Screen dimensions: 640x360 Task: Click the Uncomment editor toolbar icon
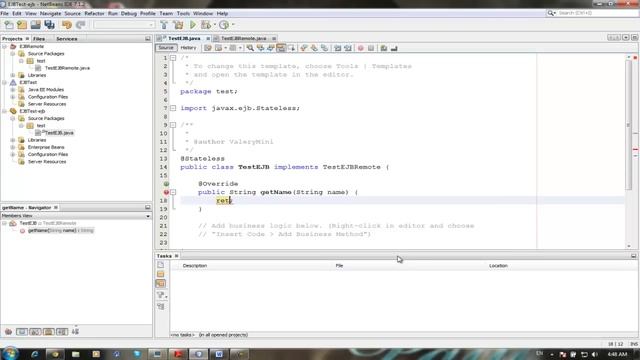[x=394, y=48]
